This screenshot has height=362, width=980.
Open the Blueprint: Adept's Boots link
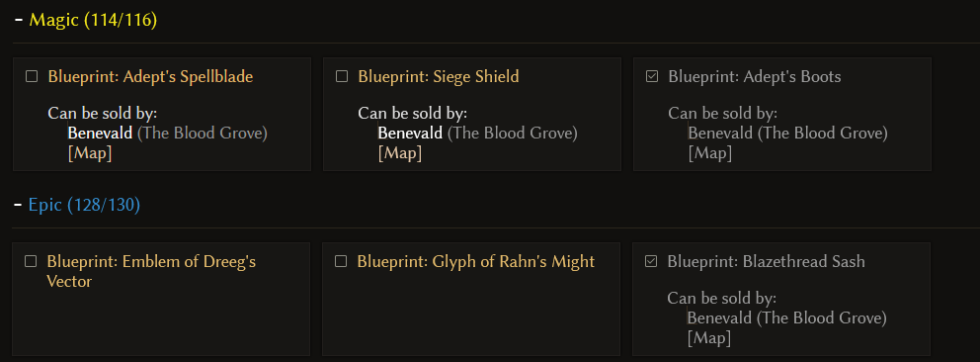pos(755,77)
